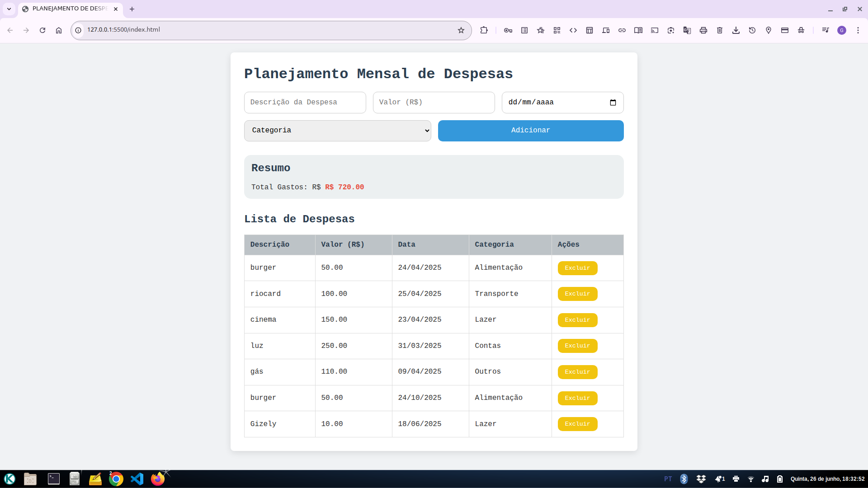Click the Adicionar button

point(531,131)
